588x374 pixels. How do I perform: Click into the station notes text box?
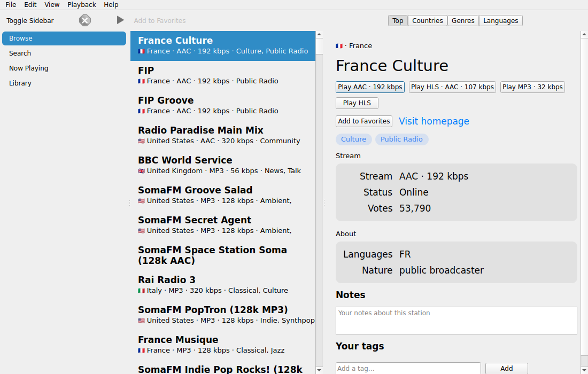457,321
